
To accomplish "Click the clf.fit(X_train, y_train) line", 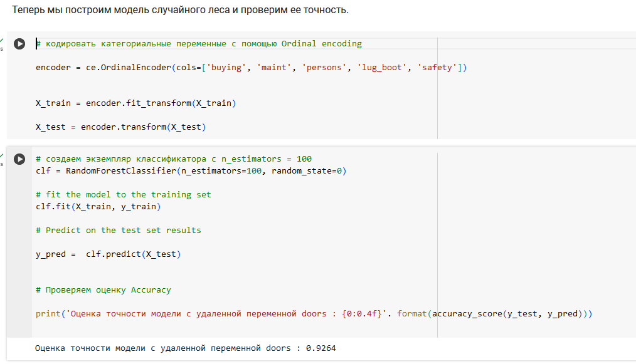I will pos(98,207).
